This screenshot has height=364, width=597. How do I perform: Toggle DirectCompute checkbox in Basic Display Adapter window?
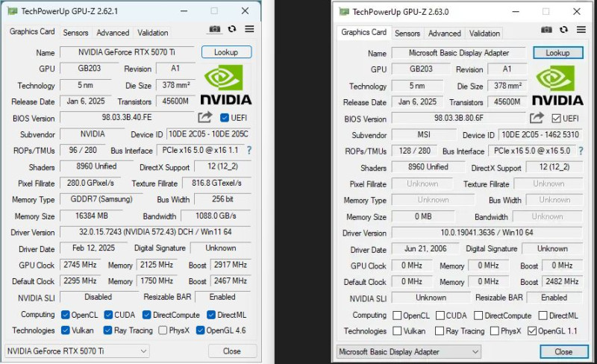coord(478,316)
